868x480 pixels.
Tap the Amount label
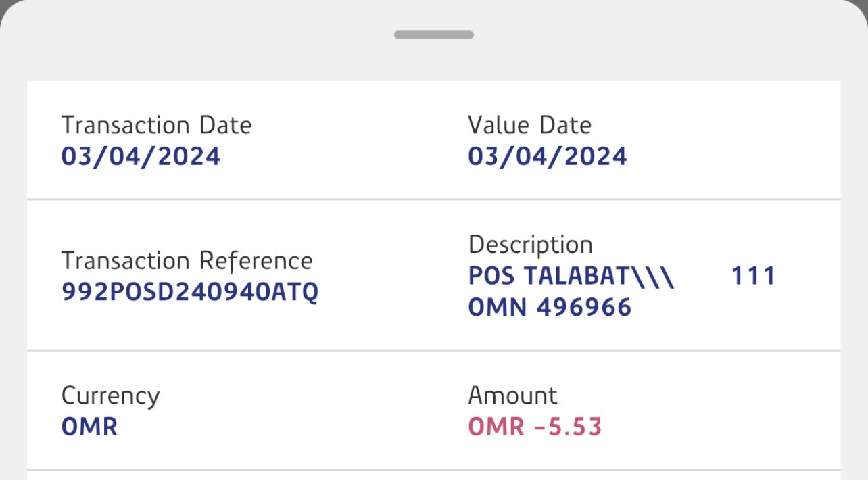pos(512,395)
